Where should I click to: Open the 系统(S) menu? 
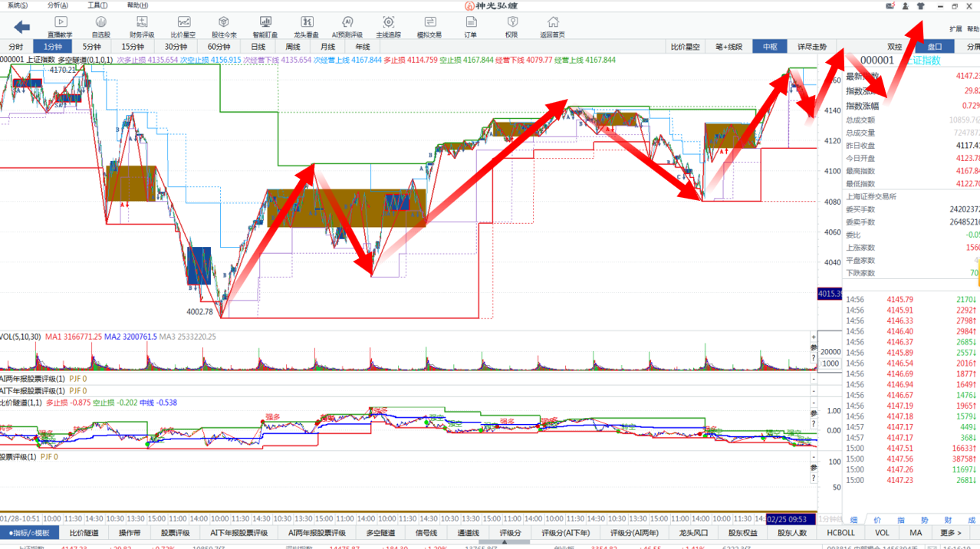[18, 5]
